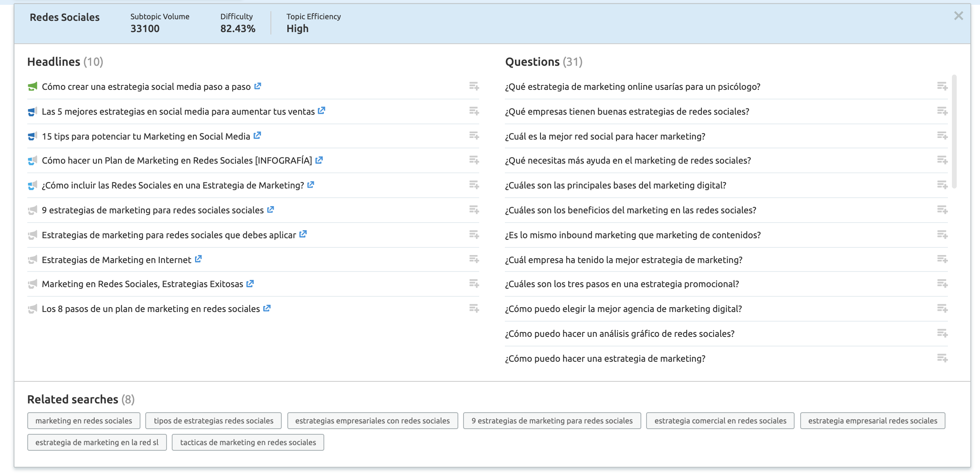
Task: Close the Redes Sociales panel
Action: pyautogui.click(x=958, y=16)
